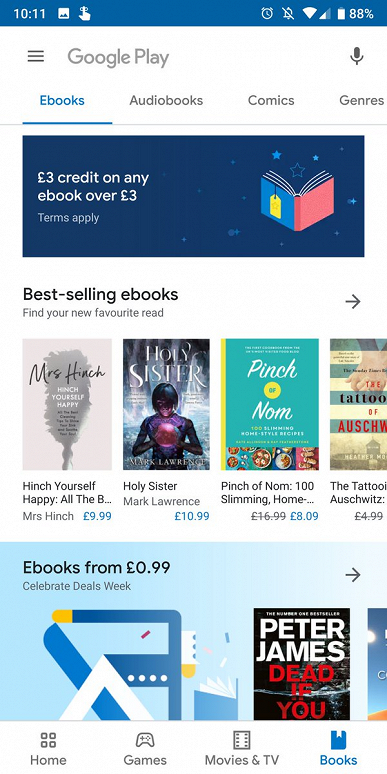Select the Ebooks tab
This screenshot has width=387, height=774.
(x=62, y=100)
